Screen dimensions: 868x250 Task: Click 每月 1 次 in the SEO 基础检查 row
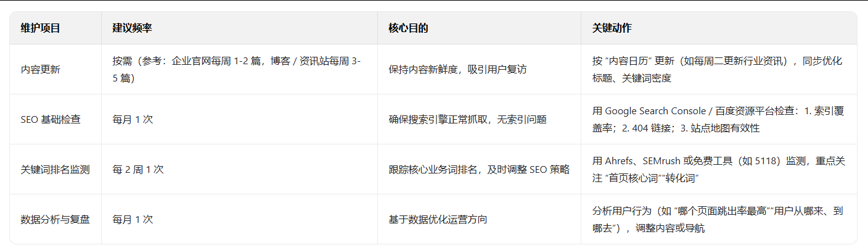pos(133,120)
